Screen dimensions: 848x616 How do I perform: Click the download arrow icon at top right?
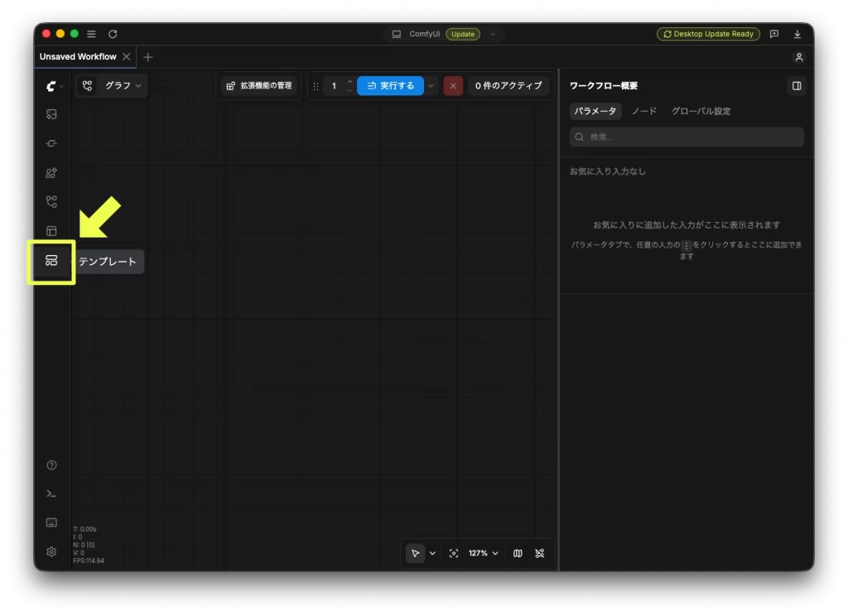[797, 33]
